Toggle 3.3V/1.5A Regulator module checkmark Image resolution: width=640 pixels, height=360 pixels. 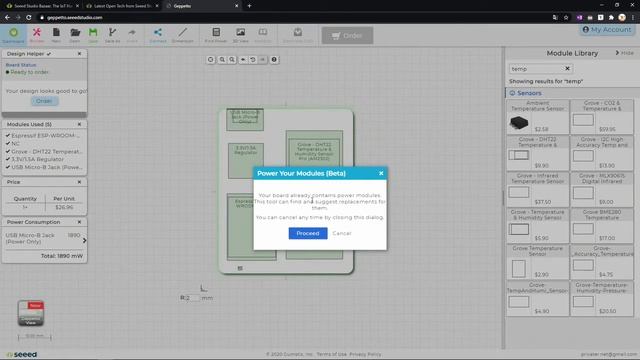(x=8, y=159)
